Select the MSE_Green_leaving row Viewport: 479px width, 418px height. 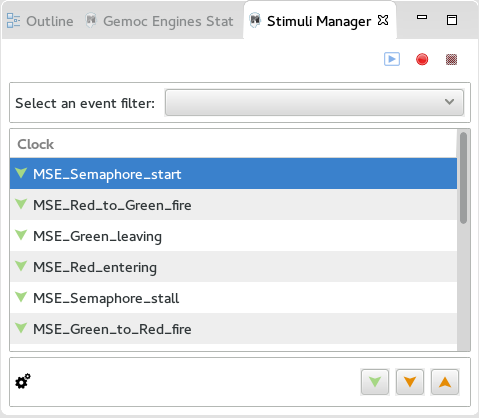233,236
